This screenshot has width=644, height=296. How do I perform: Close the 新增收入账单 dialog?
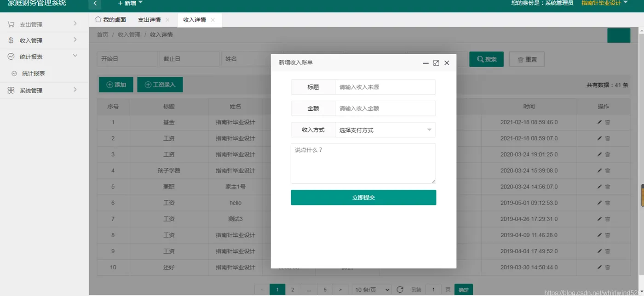tap(447, 63)
